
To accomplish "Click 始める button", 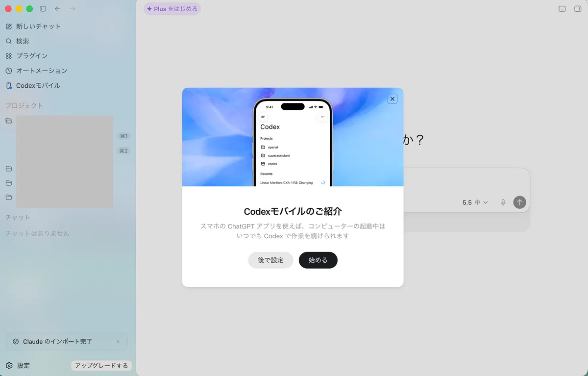I will tap(318, 260).
